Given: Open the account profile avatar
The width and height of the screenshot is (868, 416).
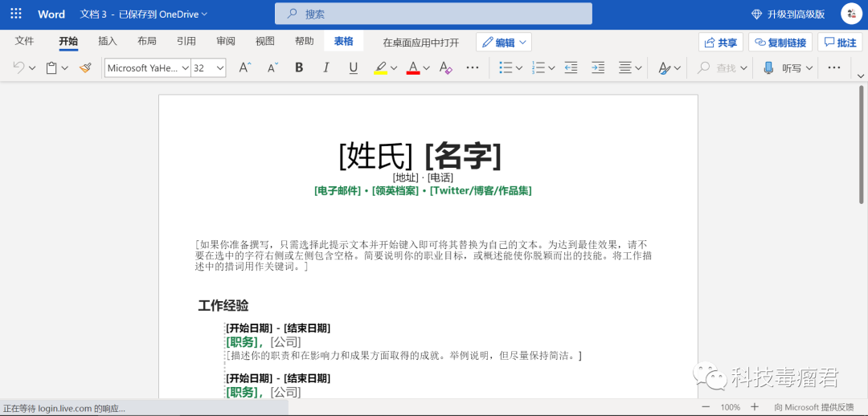Looking at the screenshot, I should (x=851, y=14).
